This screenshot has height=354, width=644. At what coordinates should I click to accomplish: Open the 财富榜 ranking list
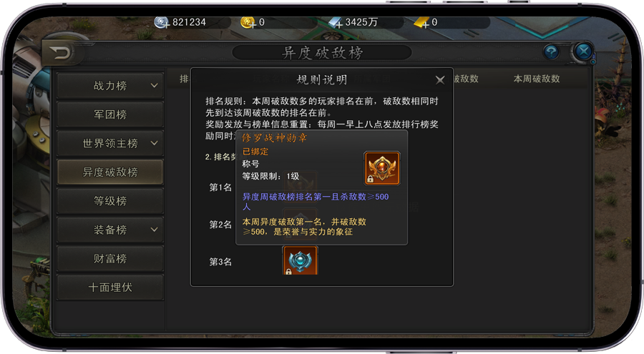(110, 258)
